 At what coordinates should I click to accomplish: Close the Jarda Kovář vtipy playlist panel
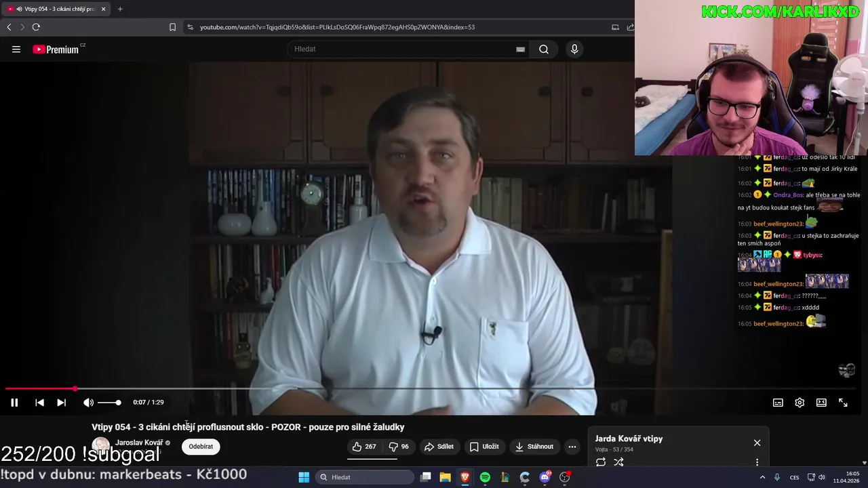point(757,443)
